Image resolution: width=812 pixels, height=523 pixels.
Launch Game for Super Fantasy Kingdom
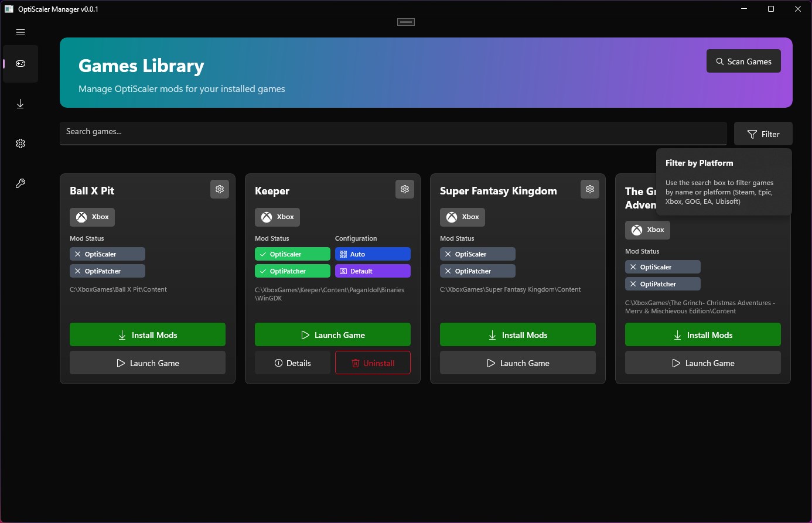click(x=518, y=363)
